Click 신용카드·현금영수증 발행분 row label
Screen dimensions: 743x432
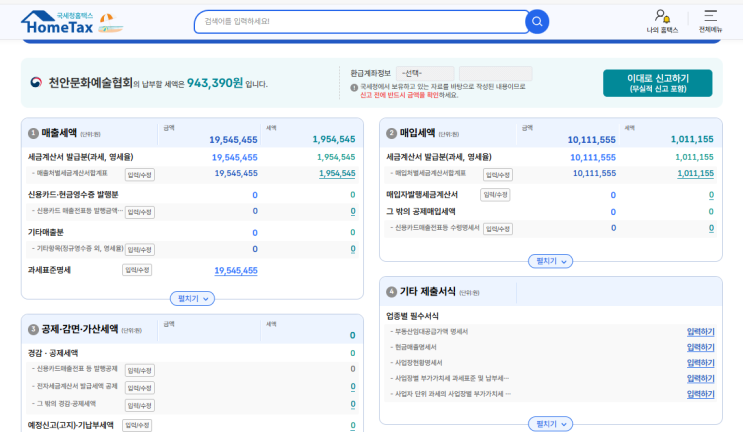pos(73,195)
